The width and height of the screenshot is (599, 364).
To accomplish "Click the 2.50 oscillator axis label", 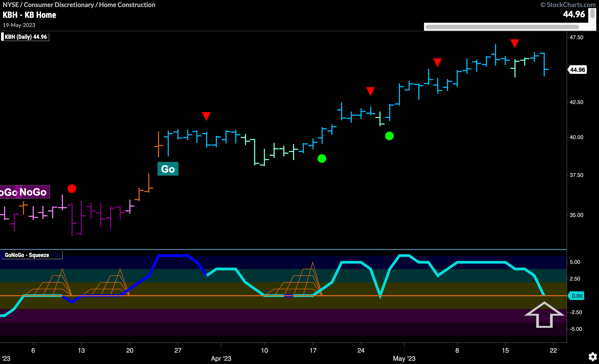I will [x=575, y=279].
